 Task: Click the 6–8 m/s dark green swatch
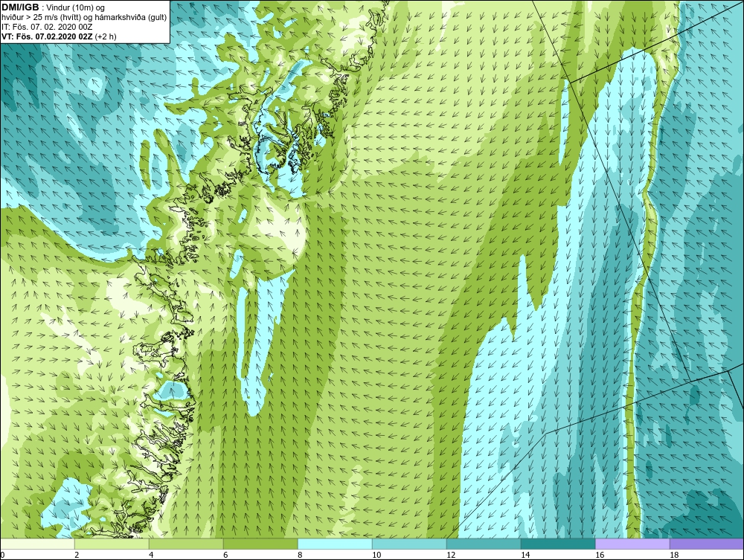tap(260, 544)
